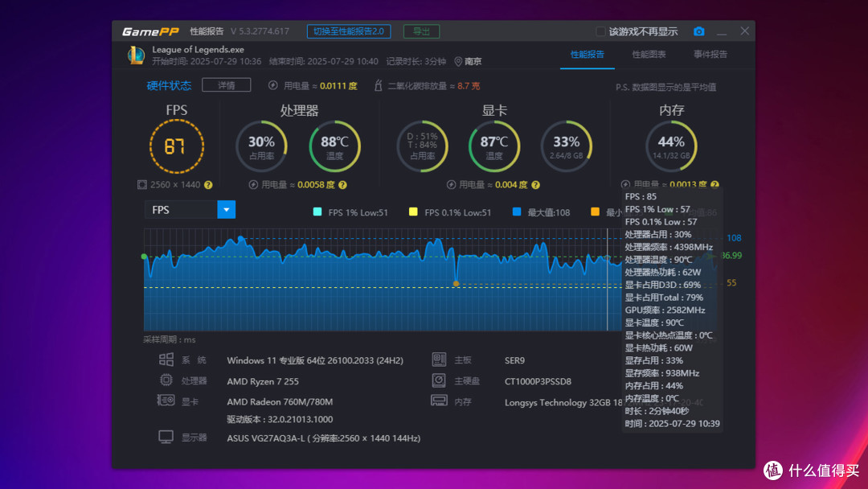868x489 pixels.
Task: Click the green start point marker on chart
Action: point(144,257)
